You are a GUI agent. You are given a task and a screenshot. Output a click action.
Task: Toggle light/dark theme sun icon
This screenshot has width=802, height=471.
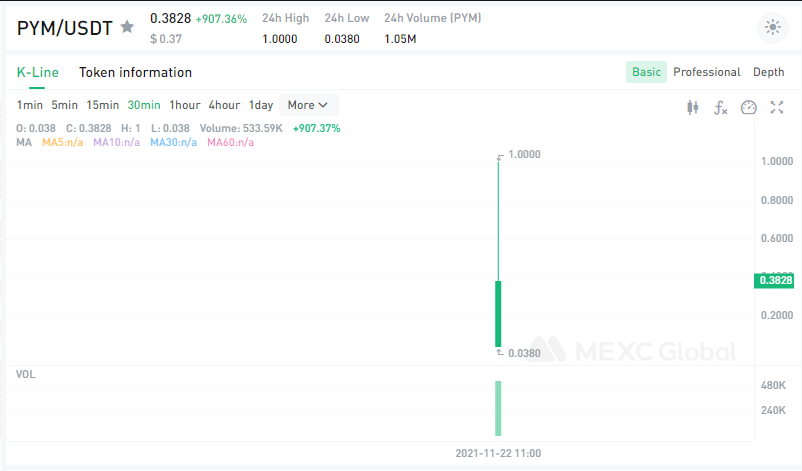(x=772, y=27)
